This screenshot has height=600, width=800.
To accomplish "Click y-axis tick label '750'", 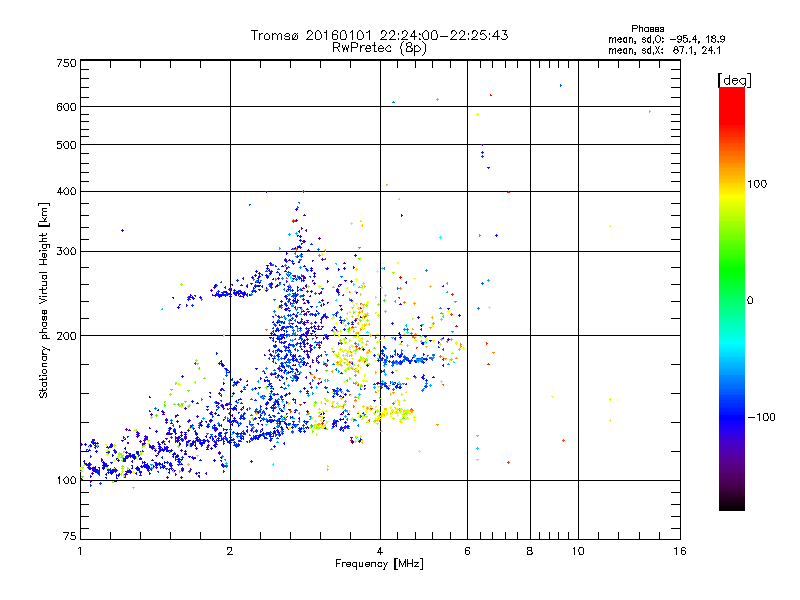I will click(67, 63).
